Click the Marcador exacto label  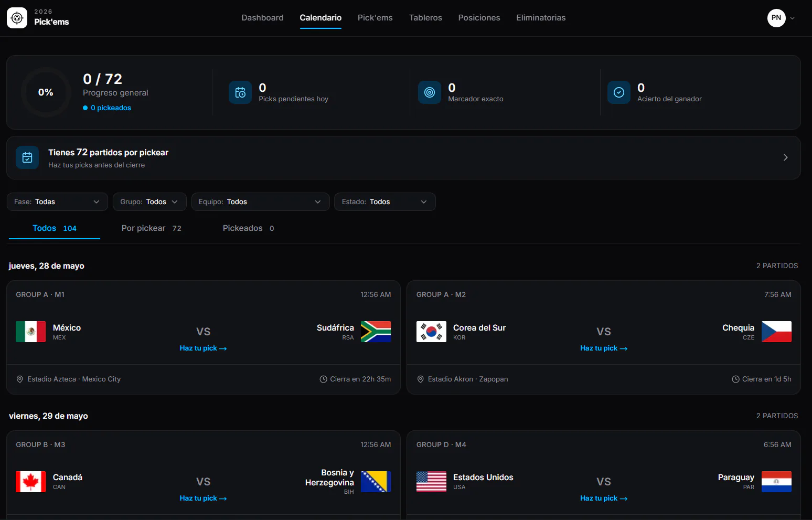(x=476, y=99)
